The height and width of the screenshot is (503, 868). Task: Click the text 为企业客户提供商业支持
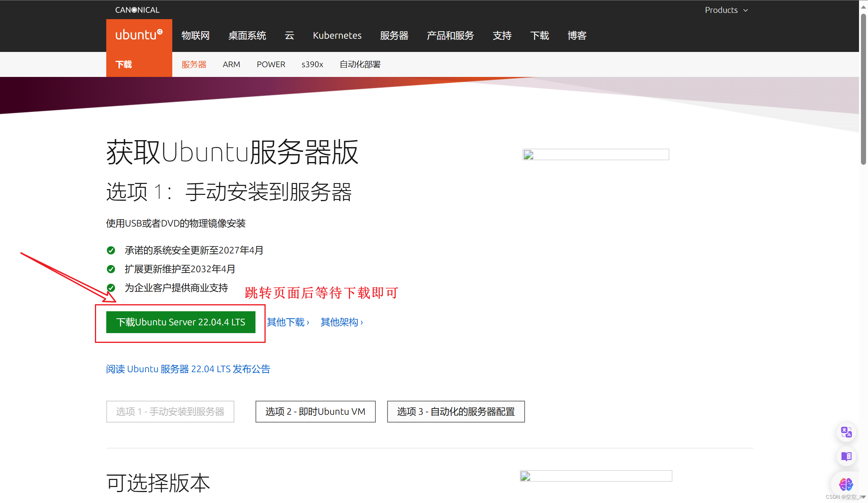(x=176, y=288)
